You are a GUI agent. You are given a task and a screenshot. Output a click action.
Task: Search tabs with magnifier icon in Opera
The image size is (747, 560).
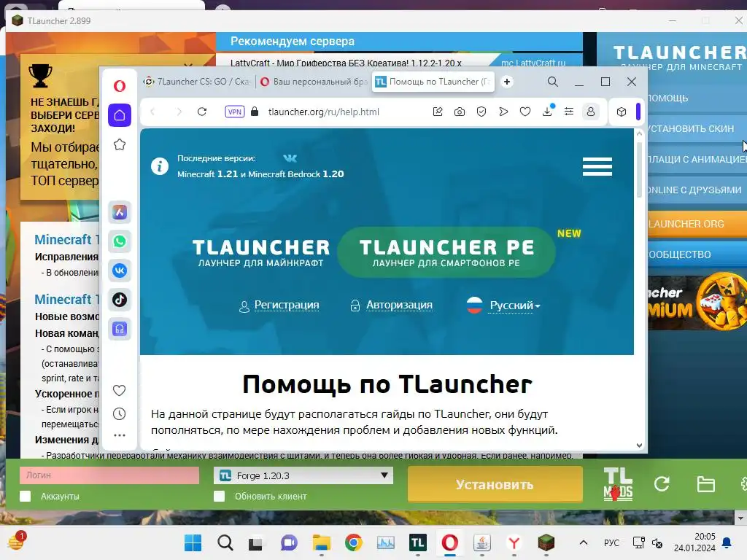[553, 82]
